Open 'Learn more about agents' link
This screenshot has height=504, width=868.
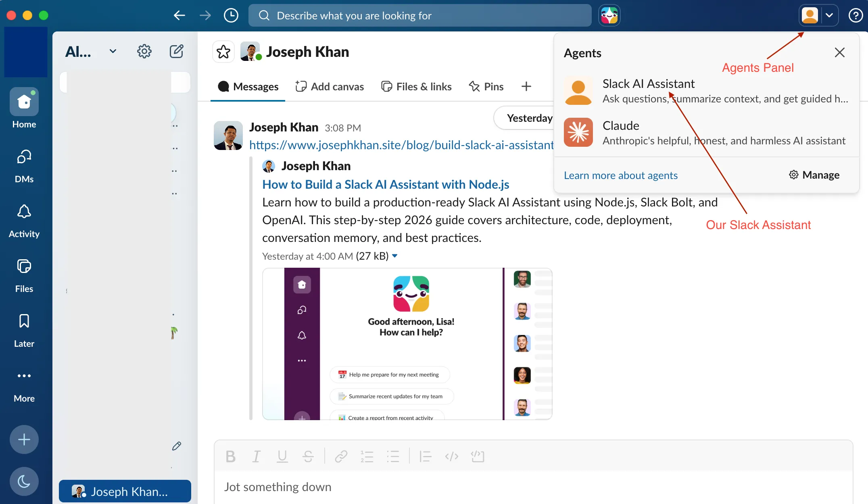(x=621, y=175)
